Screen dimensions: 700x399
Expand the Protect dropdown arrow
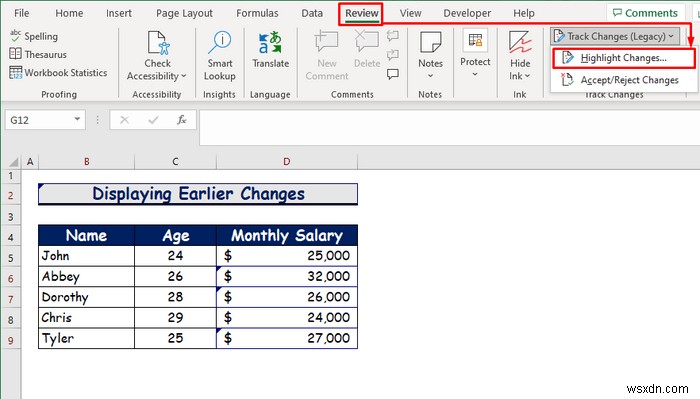tap(475, 74)
